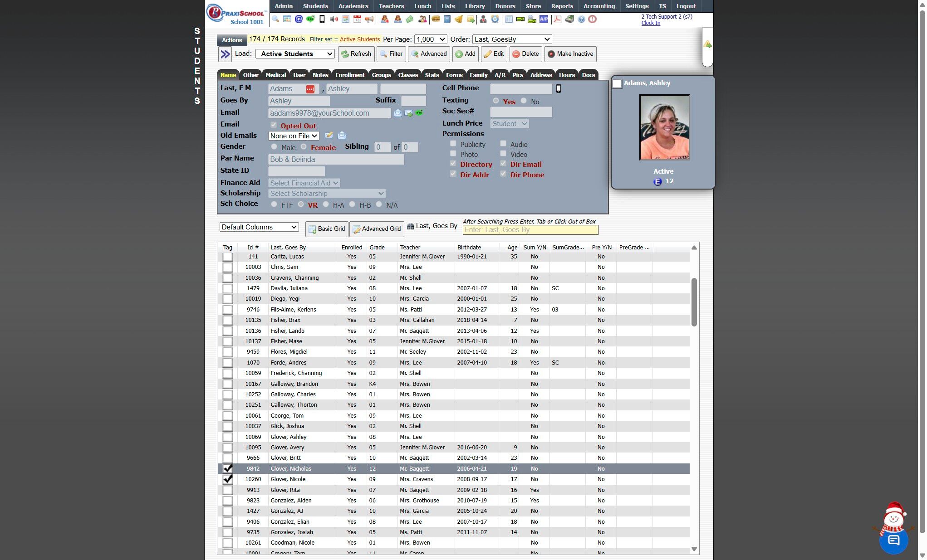Open the @ email toolbar icon

click(299, 19)
